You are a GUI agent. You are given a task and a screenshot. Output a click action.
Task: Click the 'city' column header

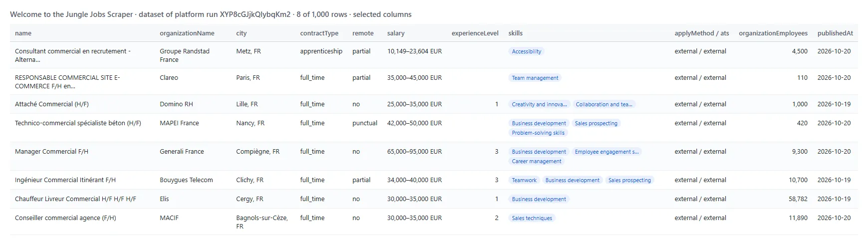(241, 33)
